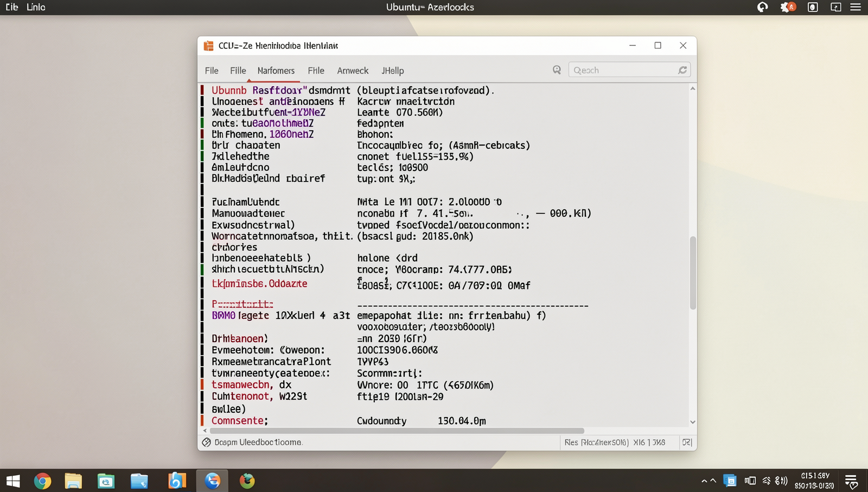Click the horizontal scrollbar thumb
The width and height of the screenshot is (868, 492).
tap(397, 431)
